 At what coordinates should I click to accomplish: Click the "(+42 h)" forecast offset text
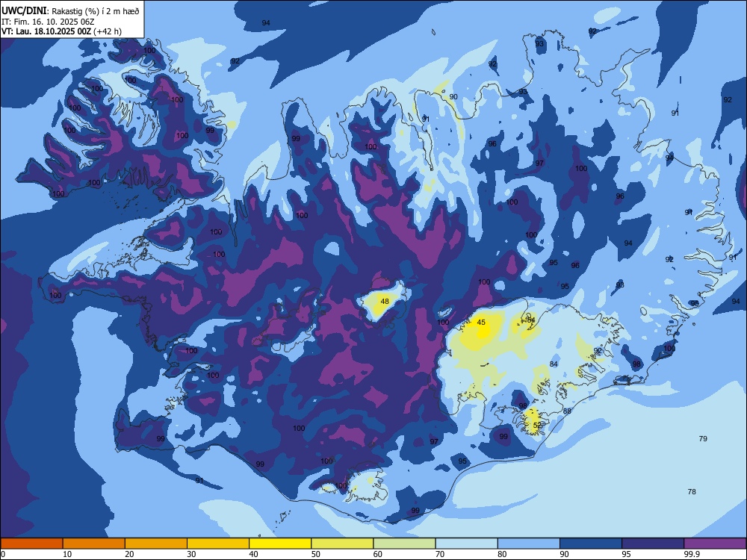(x=108, y=31)
